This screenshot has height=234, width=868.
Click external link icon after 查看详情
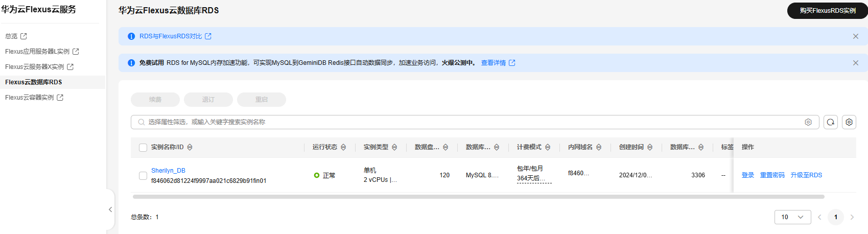[512, 63]
